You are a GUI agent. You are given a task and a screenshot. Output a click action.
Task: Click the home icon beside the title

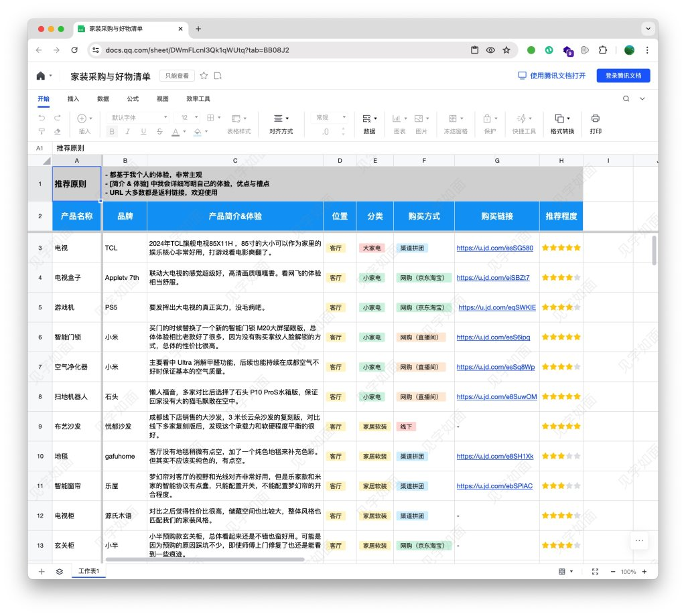pyautogui.click(x=41, y=76)
